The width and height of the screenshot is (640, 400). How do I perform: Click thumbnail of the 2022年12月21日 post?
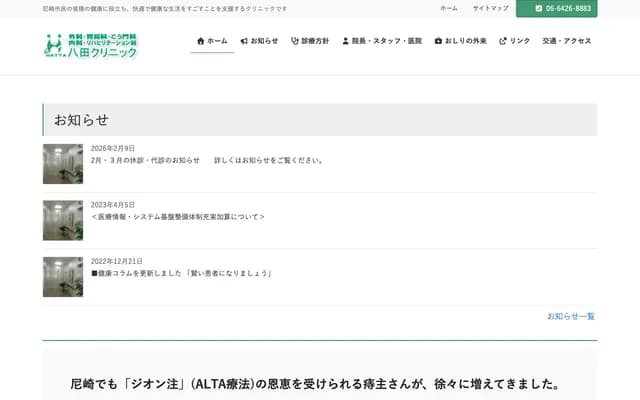coord(63,277)
